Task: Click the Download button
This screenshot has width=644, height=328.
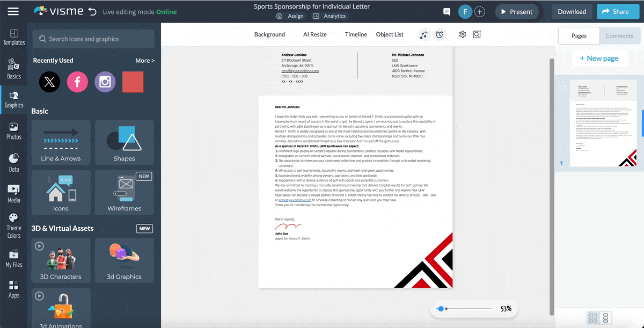Action: click(x=572, y=11)
